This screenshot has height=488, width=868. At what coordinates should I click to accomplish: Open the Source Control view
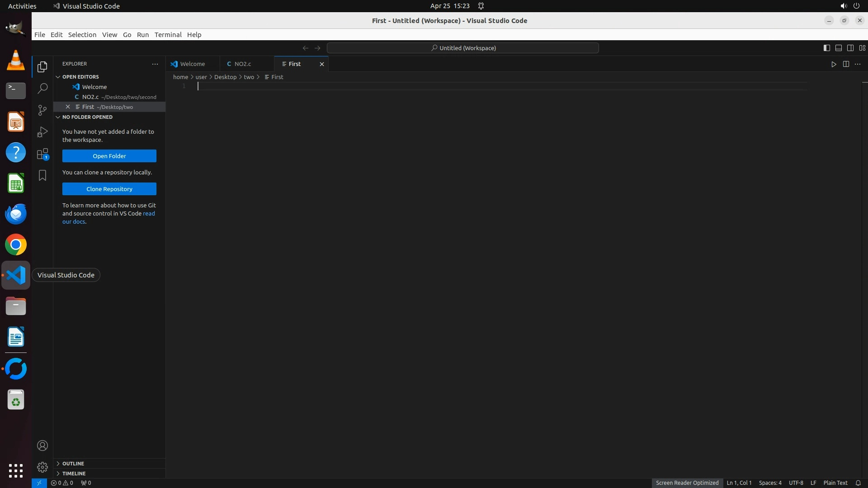point(42,110)
